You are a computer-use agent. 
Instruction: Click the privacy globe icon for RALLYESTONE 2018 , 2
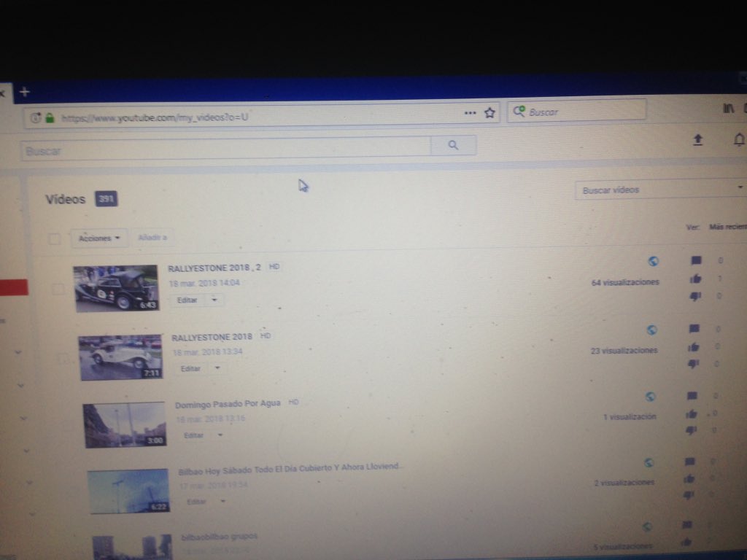(654, 261)
